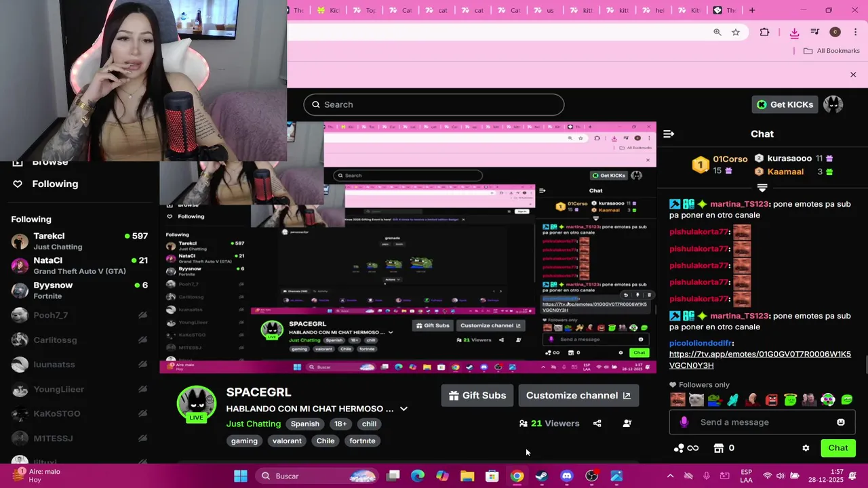868x488 pixels.
Task: Open Microsoft Edge from the taskbar
Action: tap(417, 476)
